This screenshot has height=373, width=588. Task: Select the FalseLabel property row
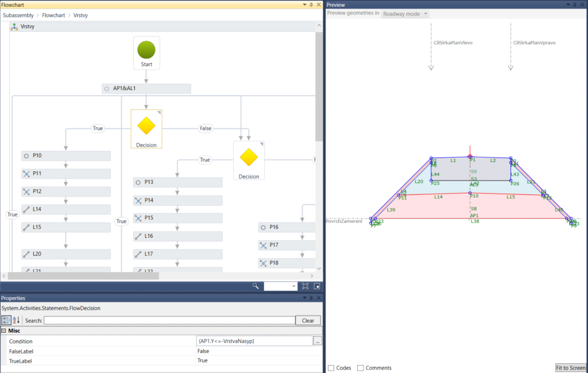click(161, 351)
